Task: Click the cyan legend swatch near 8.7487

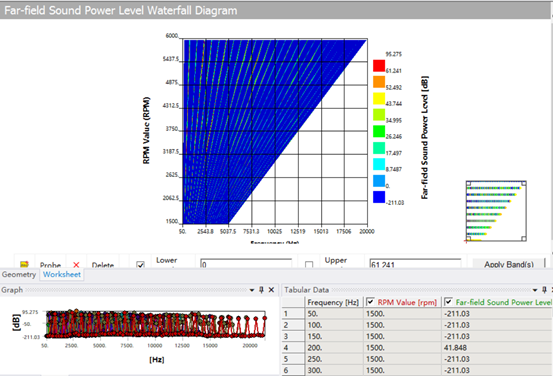Action: click(x=379, y=164)
